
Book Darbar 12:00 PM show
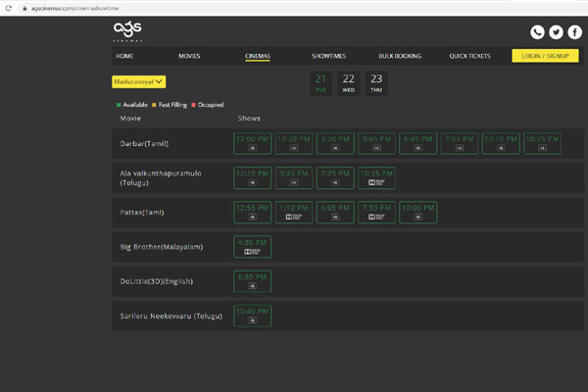[253, 143]
